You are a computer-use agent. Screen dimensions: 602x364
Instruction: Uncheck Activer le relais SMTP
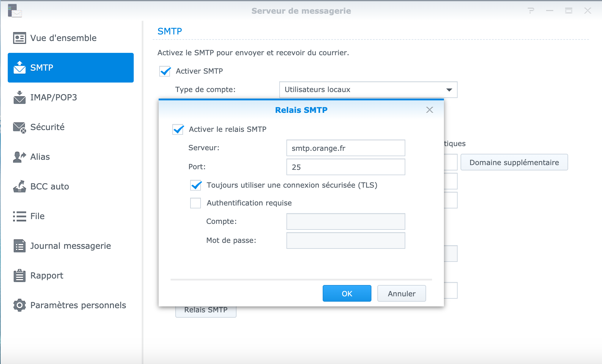(178, 129)
